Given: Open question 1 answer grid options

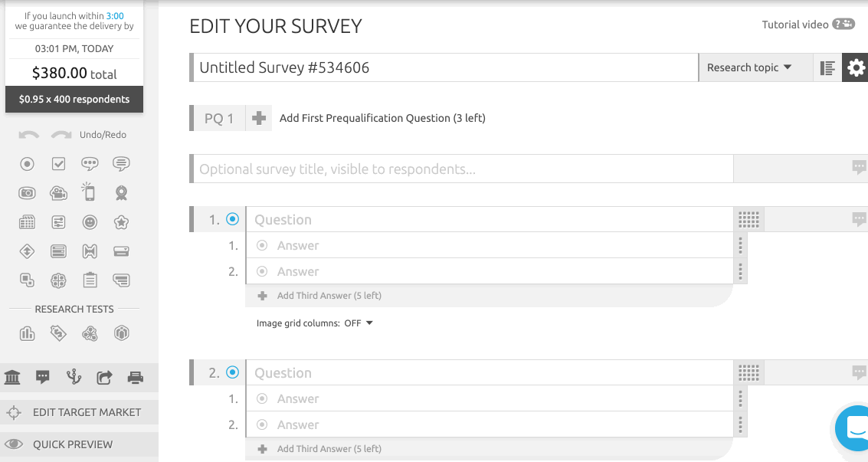Looking at the screenshot, I should [748, 220].
